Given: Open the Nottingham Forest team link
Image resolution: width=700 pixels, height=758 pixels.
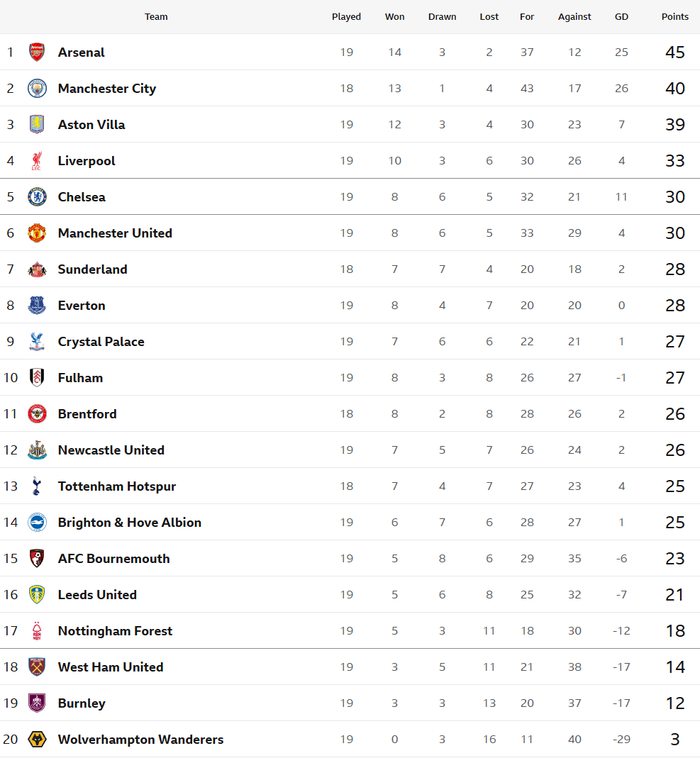Looking at the screenshot, I should coord(115,630).
